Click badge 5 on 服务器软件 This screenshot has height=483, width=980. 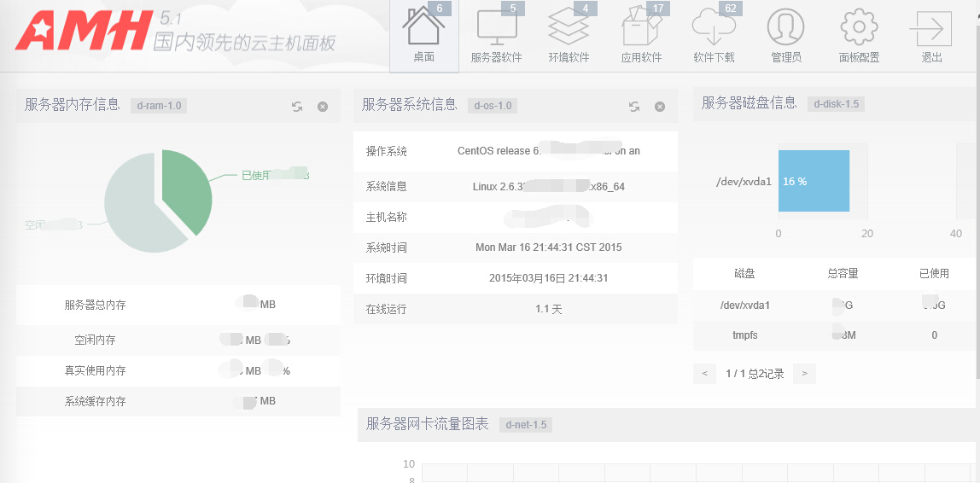513,9
